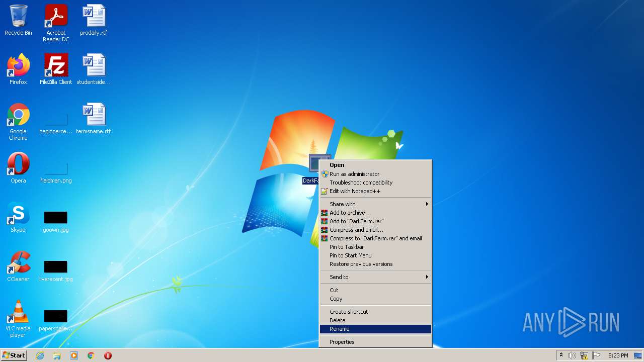Open Windows Explorer folder in taskbar
The width and height of the screenshot is (644, 362).
tap(57, 355)
